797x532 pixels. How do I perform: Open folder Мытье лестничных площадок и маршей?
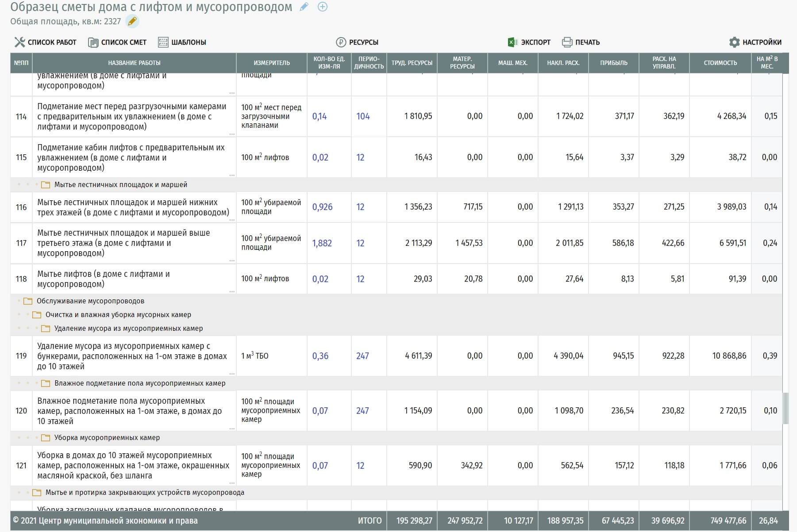pyautogui.click(x=46, y=185)
